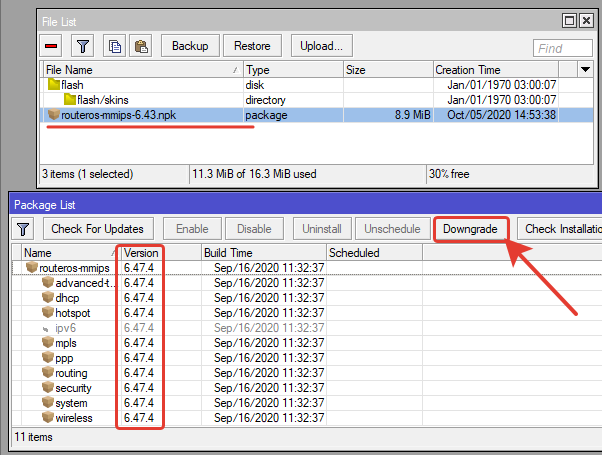Image resolution: width=602 pixels, height=455 pixels.
Task: Open the filter funnel in File List toolbar
Action: (x=83, y=46)
